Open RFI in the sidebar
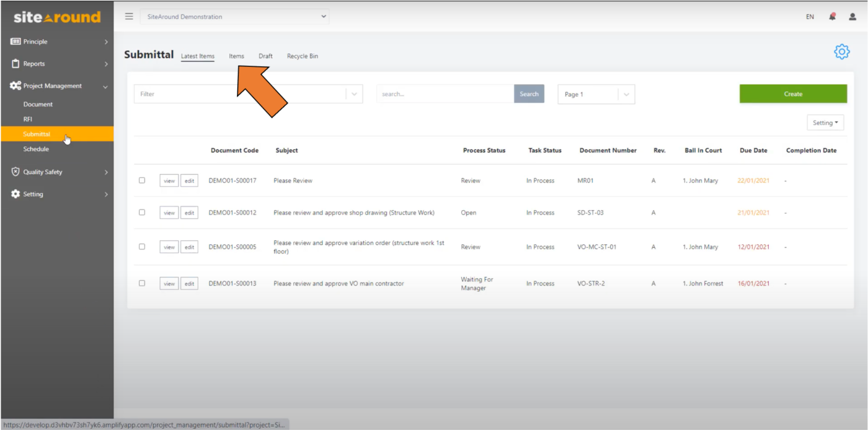The width and height of the screenshot is (868, 430). (x=28, y=120)
